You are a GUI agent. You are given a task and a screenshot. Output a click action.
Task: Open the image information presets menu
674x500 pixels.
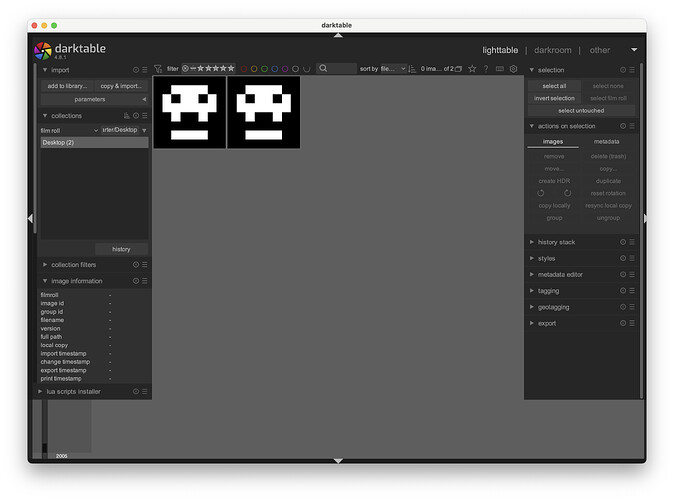pos(145,281)
